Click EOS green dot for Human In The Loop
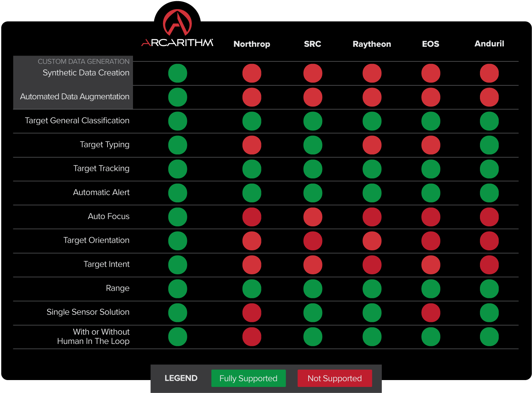Image resolution: width=532 pixels, height=393 pixels. pos(431,337)
